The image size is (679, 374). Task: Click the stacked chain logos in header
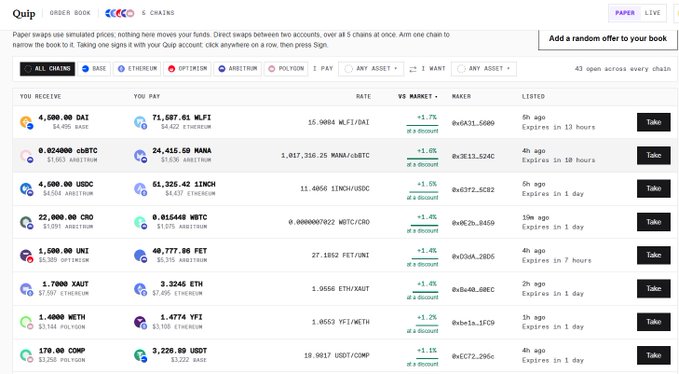coord(120,13)
